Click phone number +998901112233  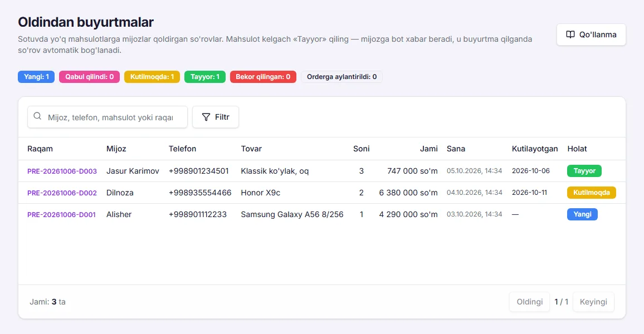(x=198, y=214)
